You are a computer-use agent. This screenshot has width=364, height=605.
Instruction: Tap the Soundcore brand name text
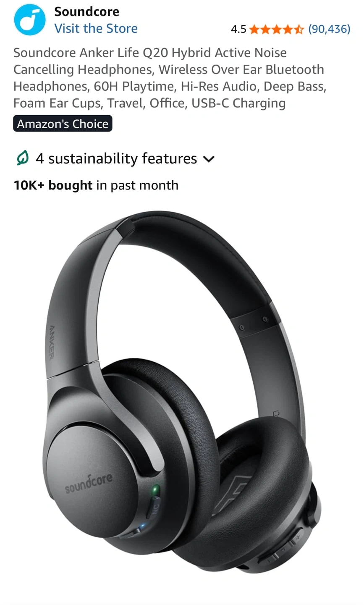[x=86, y=11]
